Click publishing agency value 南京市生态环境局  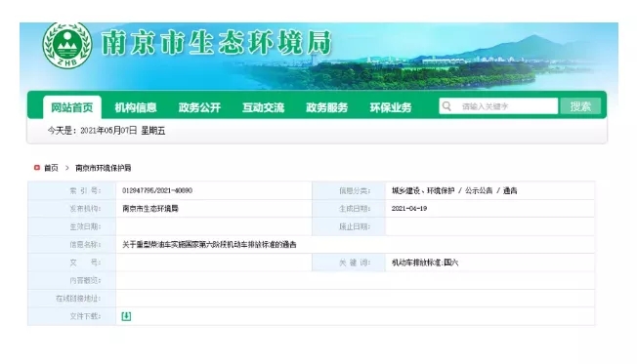point(150,209)
